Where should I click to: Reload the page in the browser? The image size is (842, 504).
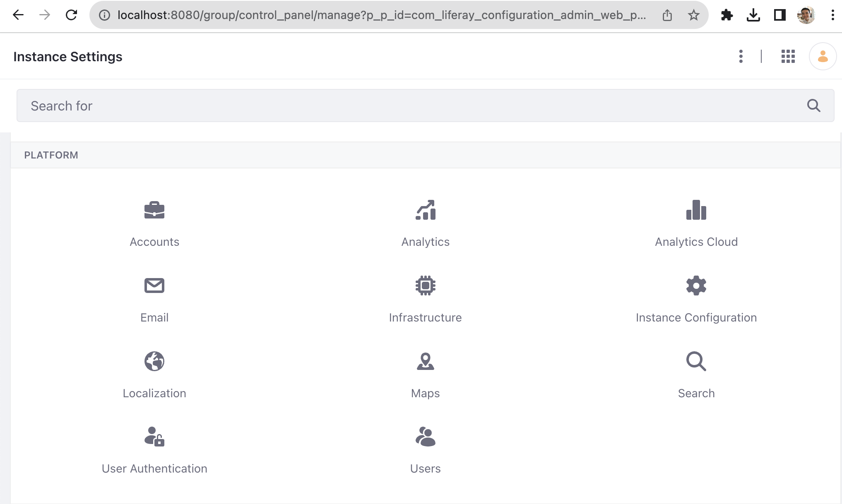(x=71, y=15)
